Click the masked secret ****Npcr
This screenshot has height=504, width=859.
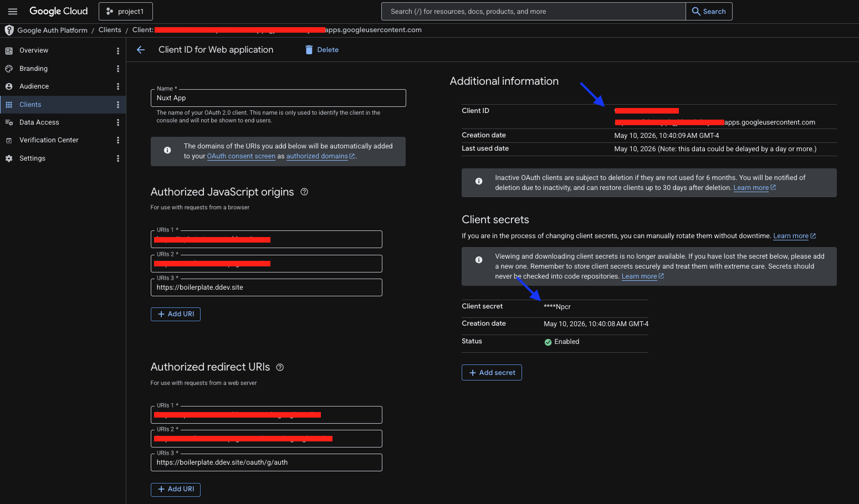557,307
